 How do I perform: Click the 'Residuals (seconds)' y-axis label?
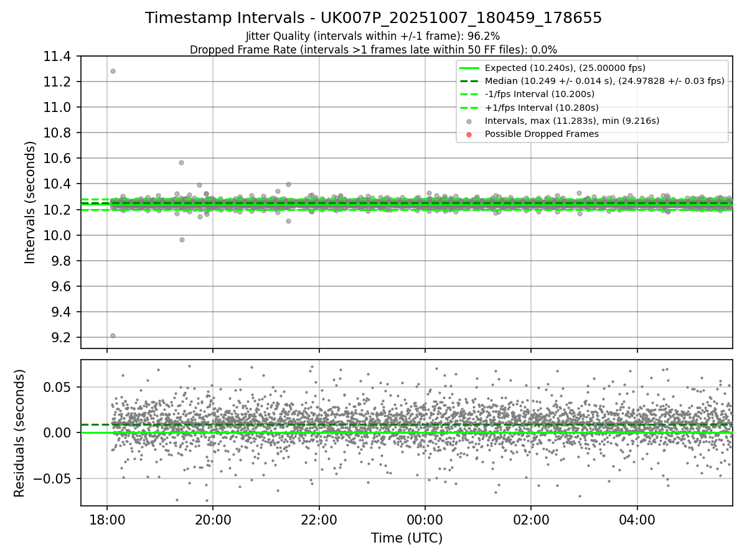[x=20, y=433]
